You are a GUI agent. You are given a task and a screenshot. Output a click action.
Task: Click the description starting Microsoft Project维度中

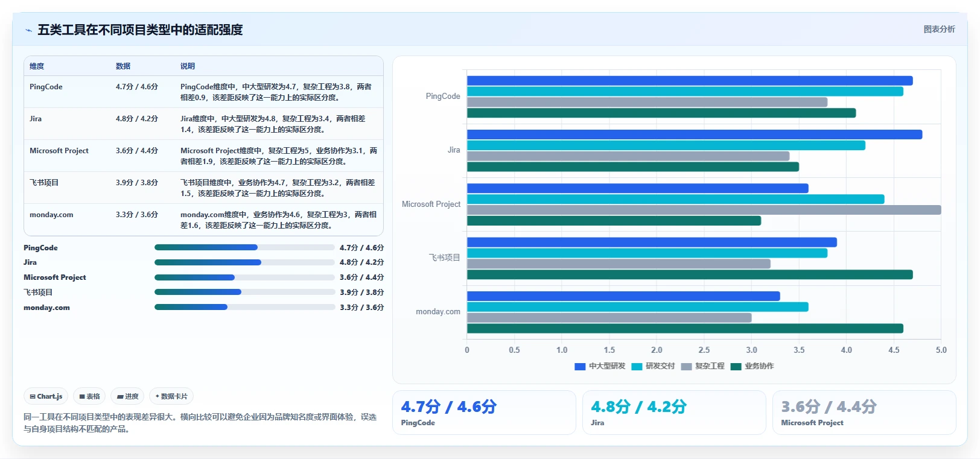click(x=279, y=156)
